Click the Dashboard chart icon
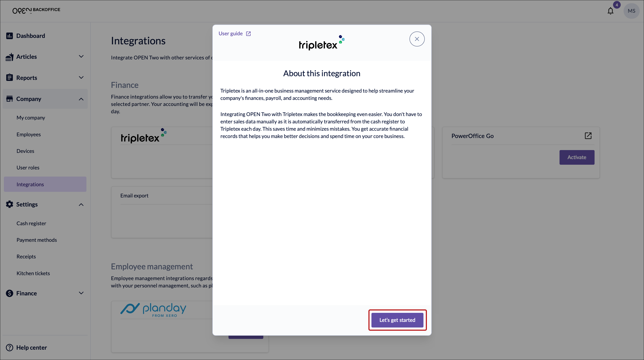 [9, 36]
